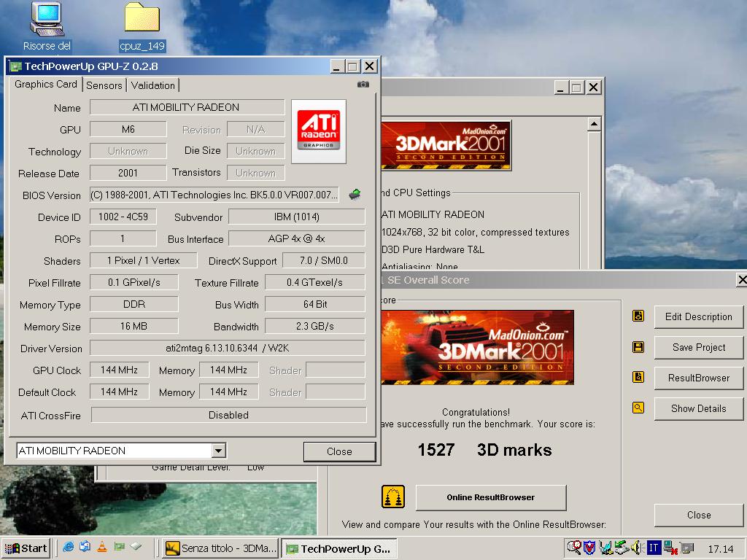The width and height of the screenshot is (747, 560).
Task: Click the Device ID value 1002 - 4C59
Action: pos(123,217)
